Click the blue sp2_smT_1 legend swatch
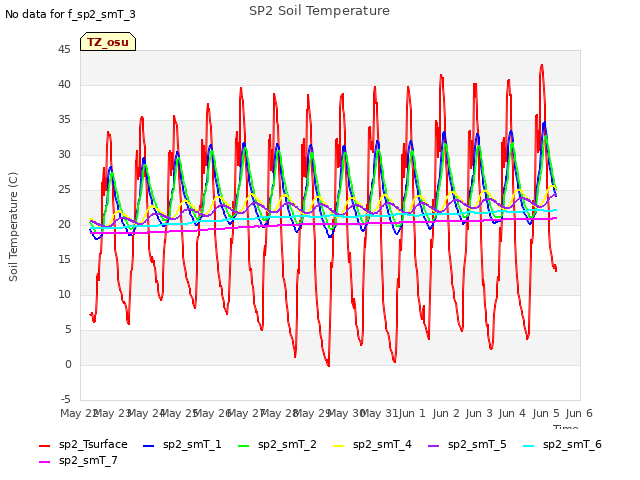This screenshot has height=480, width=640. point(149,446)
